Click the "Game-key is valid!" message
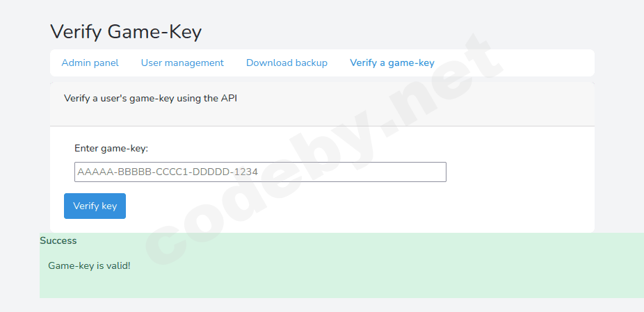The image size is (644, 312). point(89,265)
